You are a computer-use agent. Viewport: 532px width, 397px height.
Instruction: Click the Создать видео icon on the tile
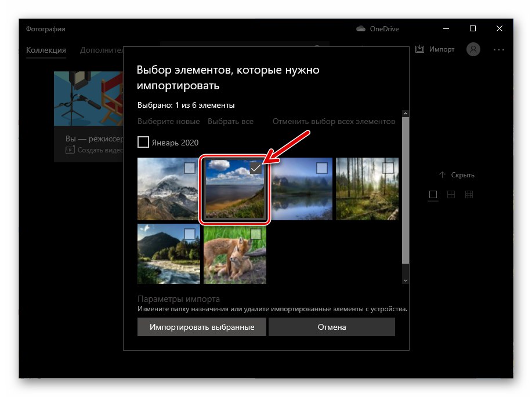coord(70,150)
